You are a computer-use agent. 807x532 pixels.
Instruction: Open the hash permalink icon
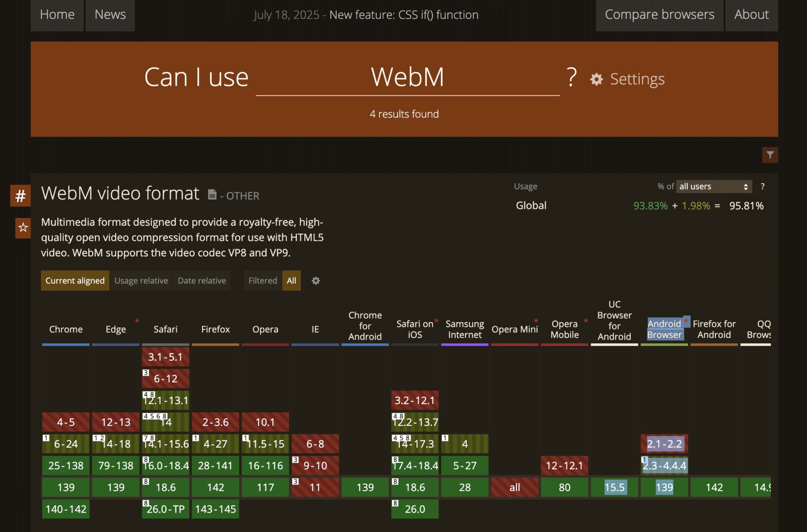tap(20, 196)
